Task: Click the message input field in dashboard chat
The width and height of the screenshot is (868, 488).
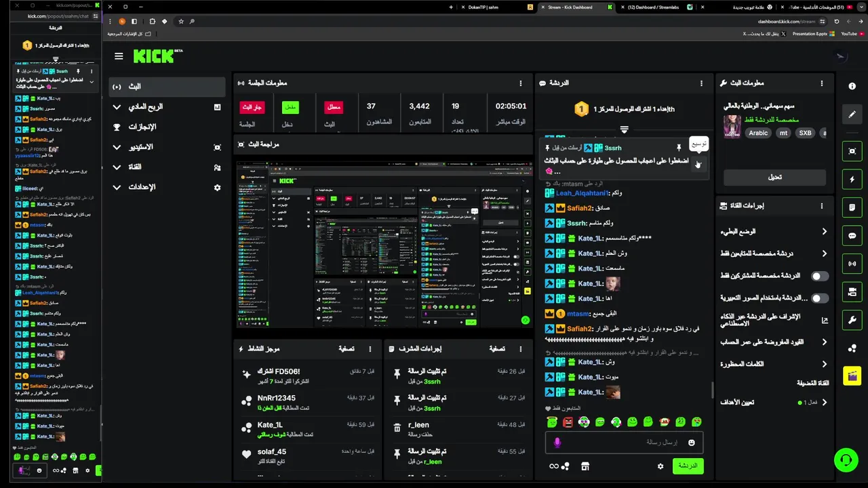Action: click(624, 443)
